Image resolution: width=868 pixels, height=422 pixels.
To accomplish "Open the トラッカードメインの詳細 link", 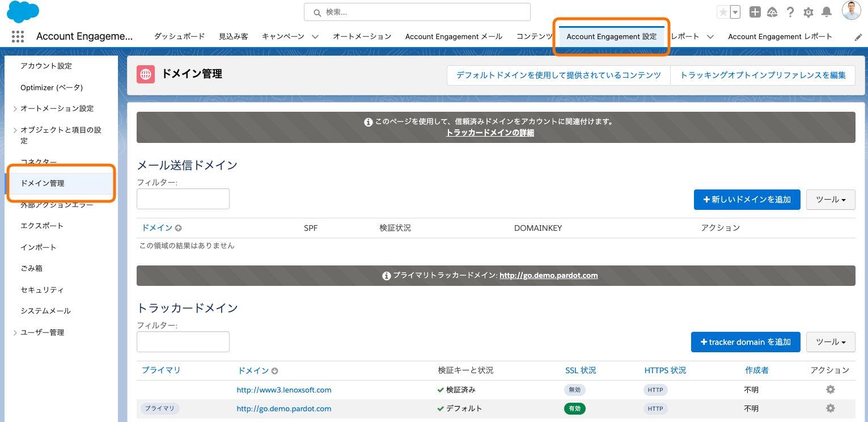I will pos(490,133).
